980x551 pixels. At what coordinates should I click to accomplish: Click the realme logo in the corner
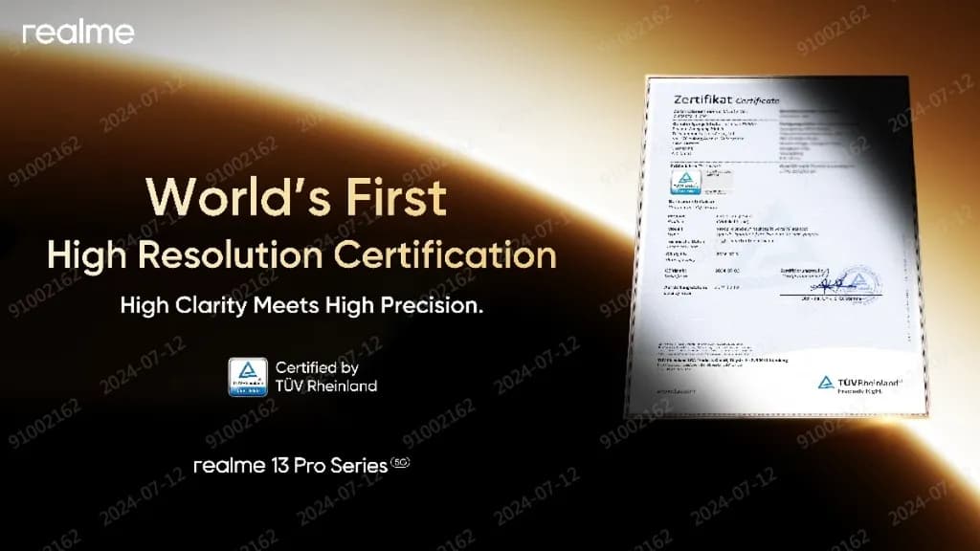coord(78,33)
